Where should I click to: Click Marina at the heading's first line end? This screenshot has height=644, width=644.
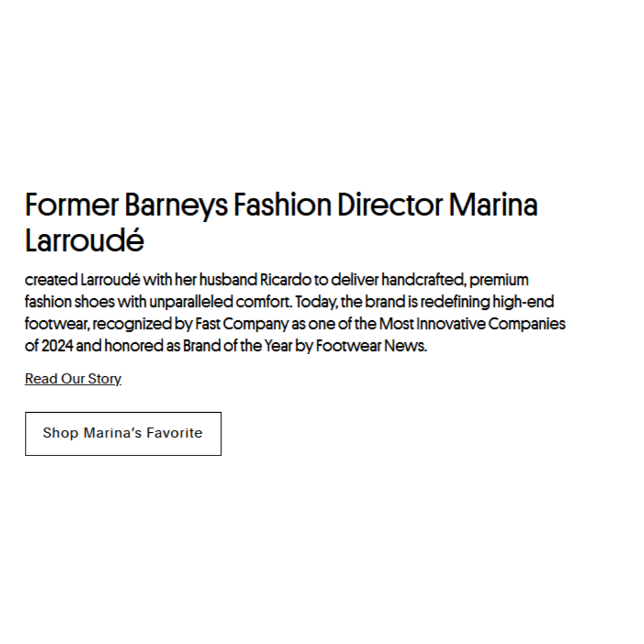[x=493, y=205]
